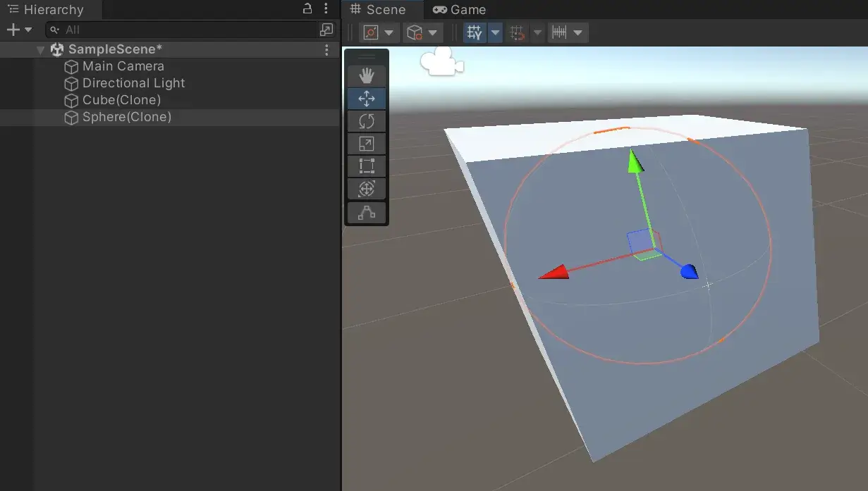Open the SampleScene options kebab menu
The height and width of the screenshot is (491, 868).
[326, 49]
